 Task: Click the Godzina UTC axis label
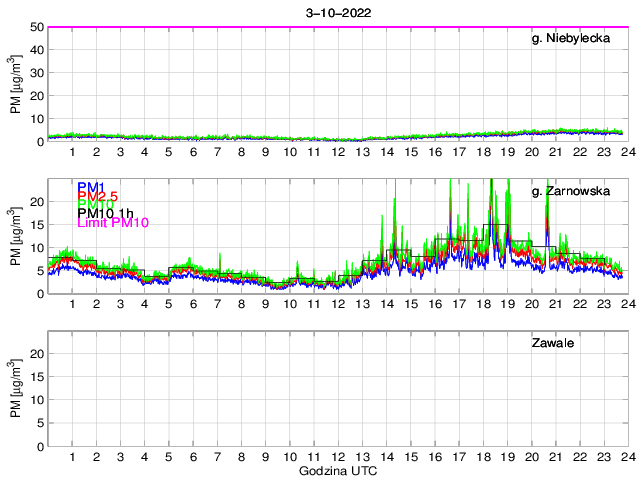click(337, 470)
